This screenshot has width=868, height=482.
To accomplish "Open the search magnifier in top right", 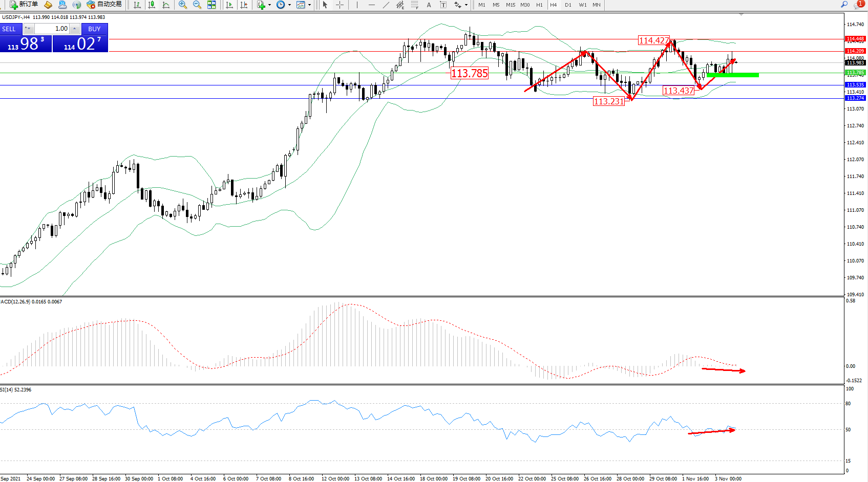I will click(x=844, y=4).
